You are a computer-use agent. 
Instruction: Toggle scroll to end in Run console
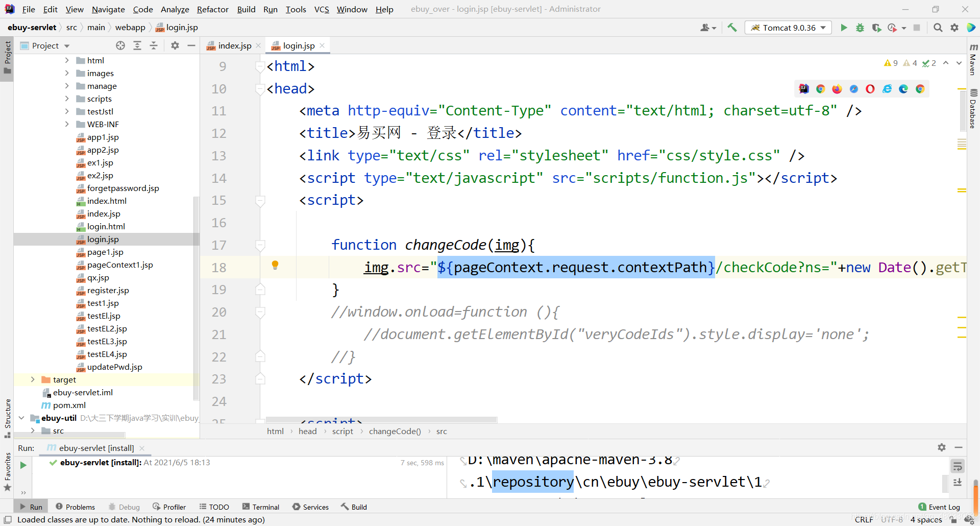958,482
